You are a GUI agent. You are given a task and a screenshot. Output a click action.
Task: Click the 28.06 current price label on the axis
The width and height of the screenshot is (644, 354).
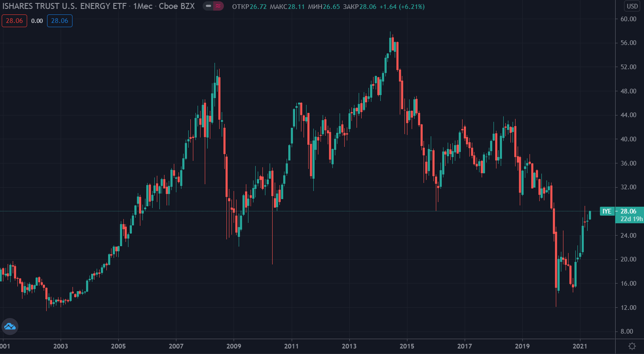pos(628,211)
